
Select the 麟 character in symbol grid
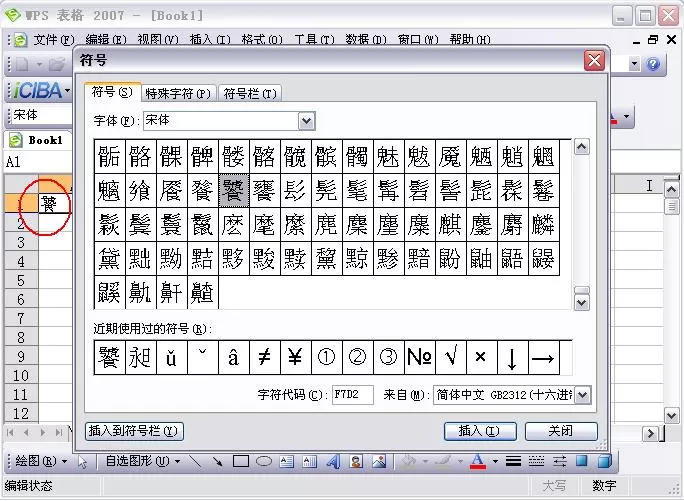click(543, 225)
